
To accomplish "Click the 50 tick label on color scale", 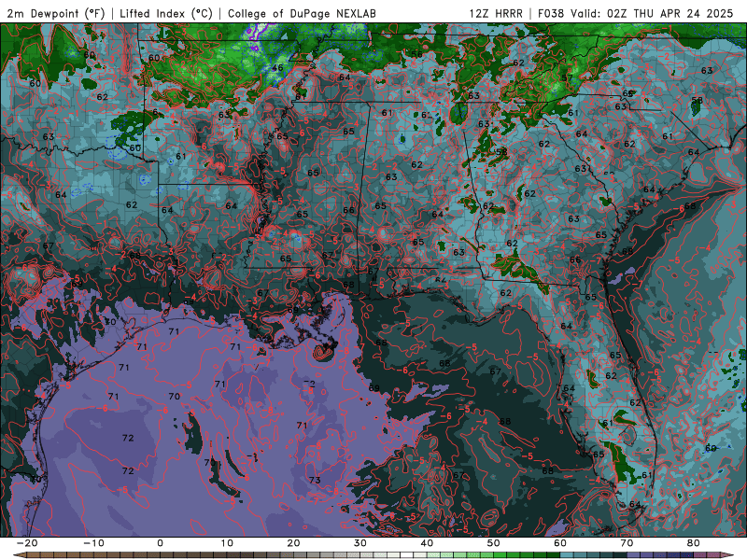I will [494, 543].
